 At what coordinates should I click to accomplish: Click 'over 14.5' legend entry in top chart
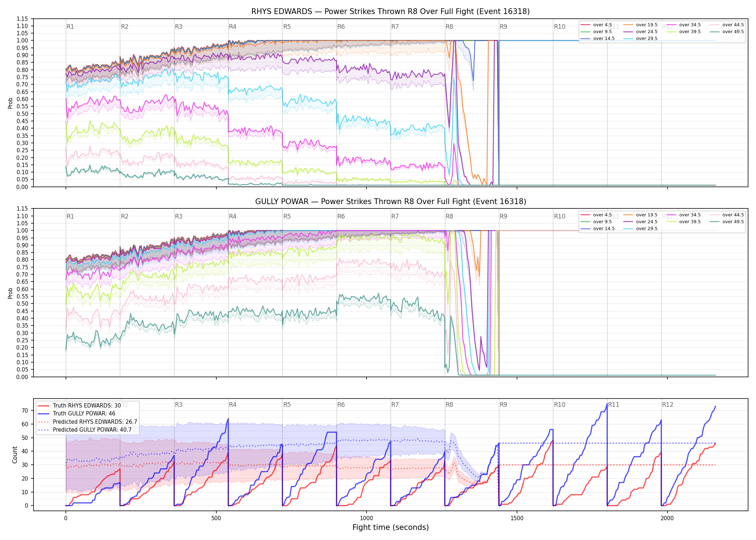(x=598, y=39)
